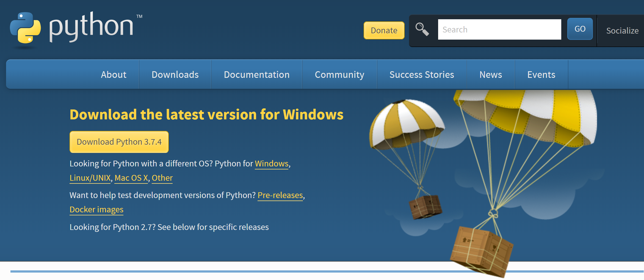
Task: Open the Downloads menu
Action: pyautogui.click(x=175, y=75)
